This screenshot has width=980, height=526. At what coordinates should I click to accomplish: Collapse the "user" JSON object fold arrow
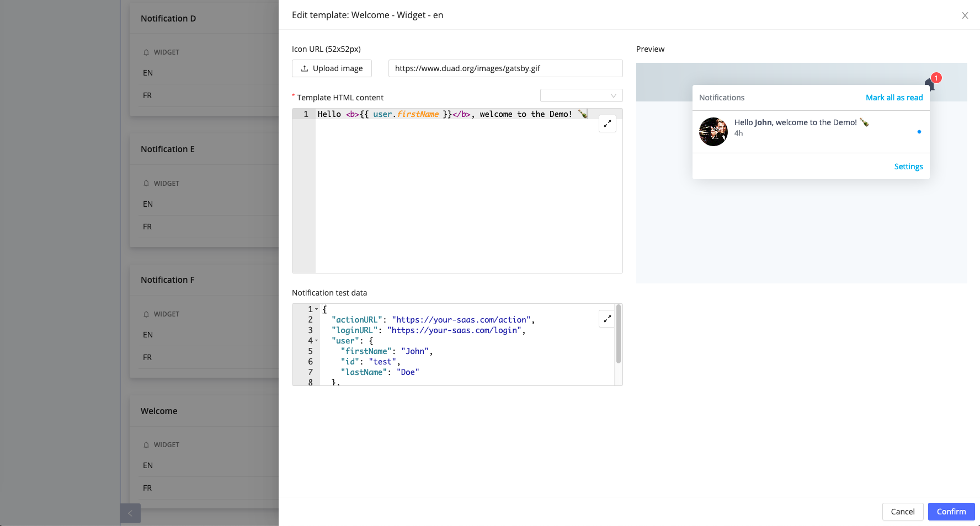[317, 341]
